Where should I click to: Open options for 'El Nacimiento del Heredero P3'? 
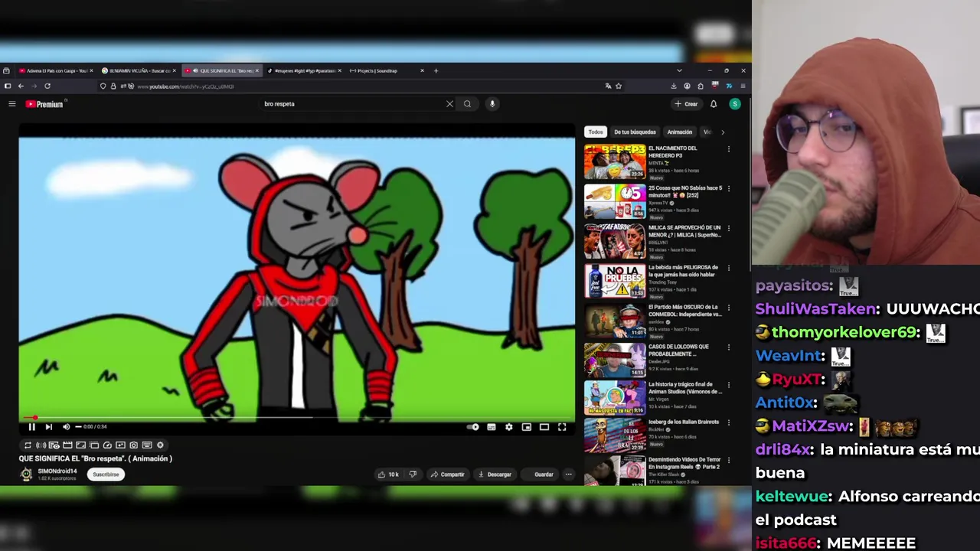[x=728, y=149]
